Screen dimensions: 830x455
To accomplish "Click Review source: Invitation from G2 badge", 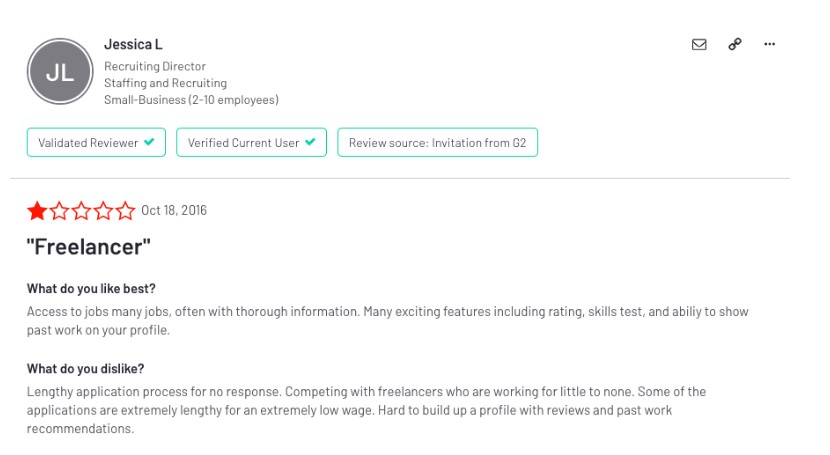I will coord(437,142).
